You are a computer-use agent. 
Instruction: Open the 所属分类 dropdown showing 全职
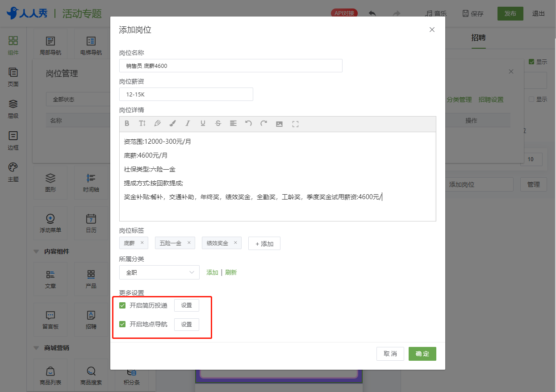pyautogui.click(x=159, y=272)
